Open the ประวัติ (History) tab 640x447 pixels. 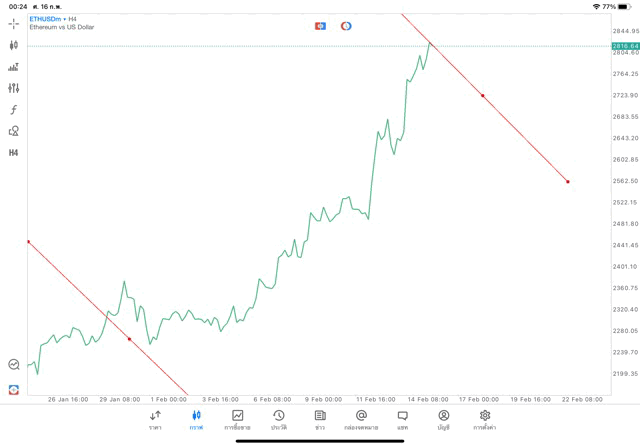point(278,419)
